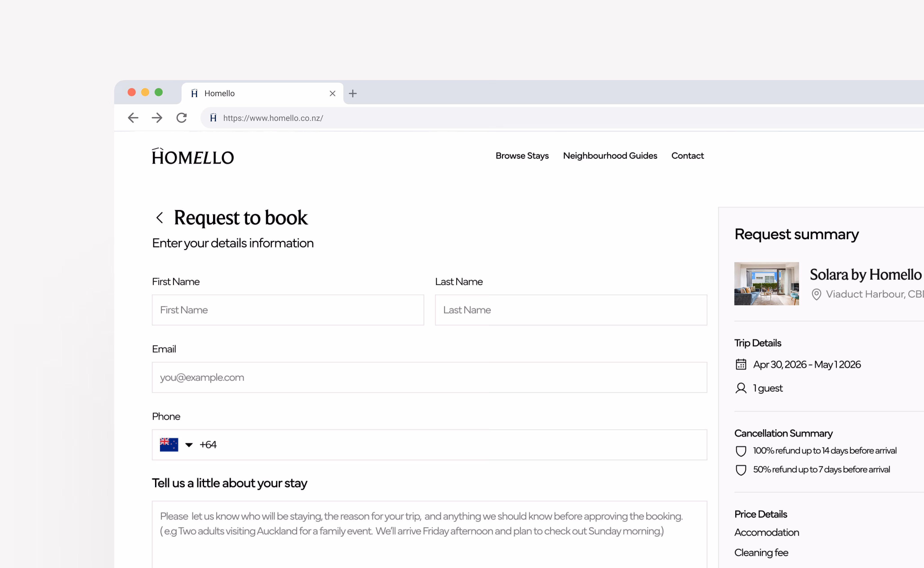
Task: Click the browser forward arrow
Action: point(157,118)
